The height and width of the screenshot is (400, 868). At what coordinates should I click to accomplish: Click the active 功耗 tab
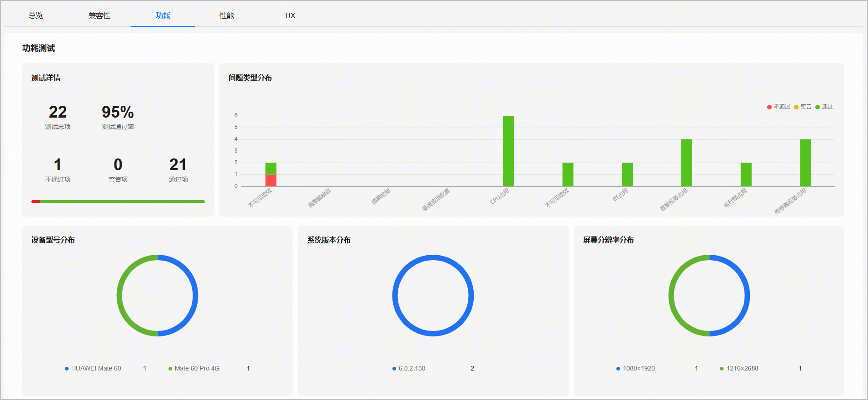[x=163, y=15]
